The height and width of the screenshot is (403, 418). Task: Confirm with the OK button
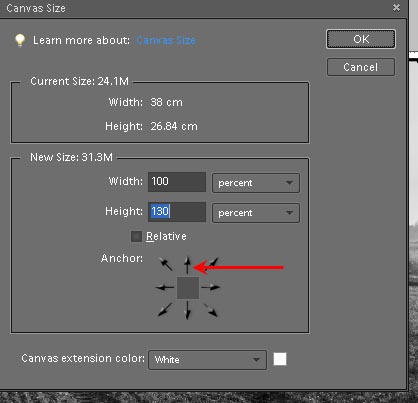click(361, 39)
